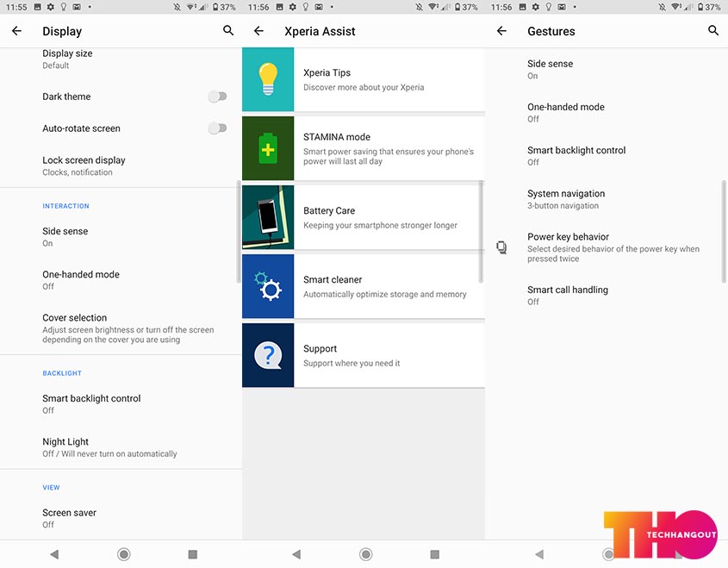Toggle the Dark theme switch
Screen dimensions: 728x568
217,97
